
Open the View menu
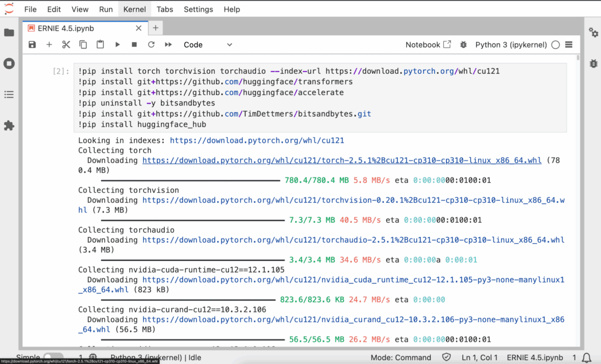[x=80, y=9]
